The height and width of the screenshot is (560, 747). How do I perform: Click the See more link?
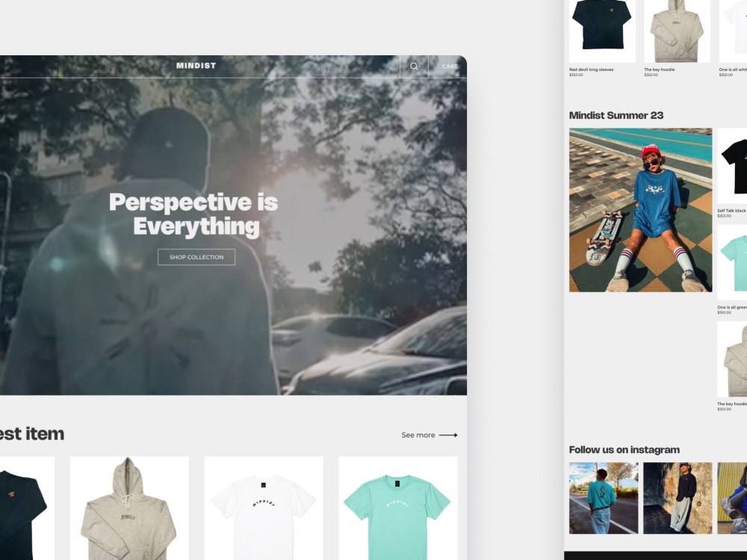418,435
